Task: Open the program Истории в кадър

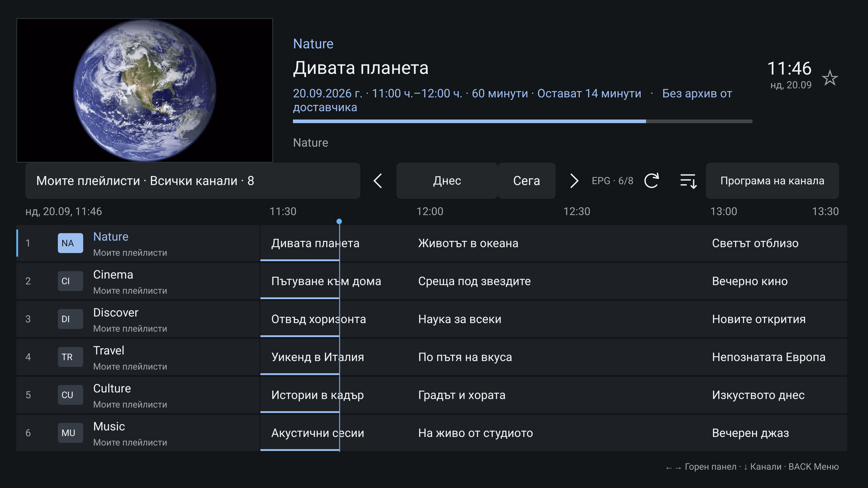Action: point(334,395)
